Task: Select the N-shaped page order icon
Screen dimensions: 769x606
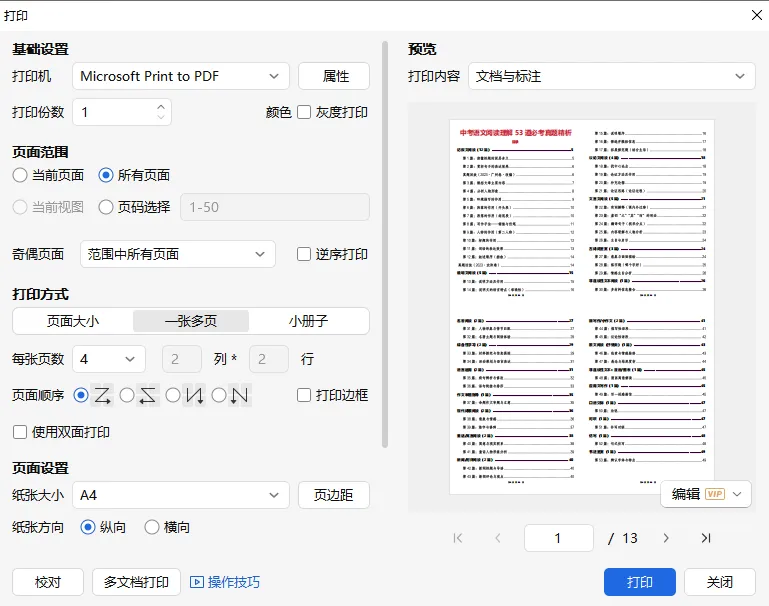Action: tap(240, 395)
